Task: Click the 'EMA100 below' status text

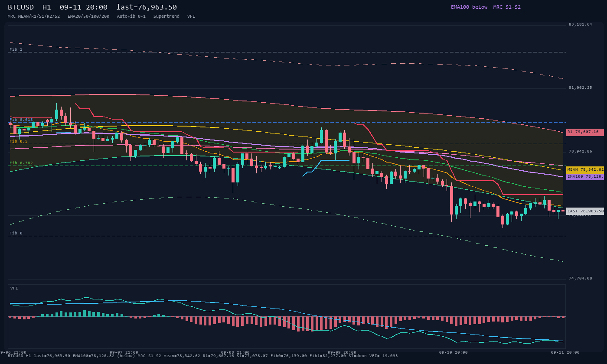Action: (469, 7)
